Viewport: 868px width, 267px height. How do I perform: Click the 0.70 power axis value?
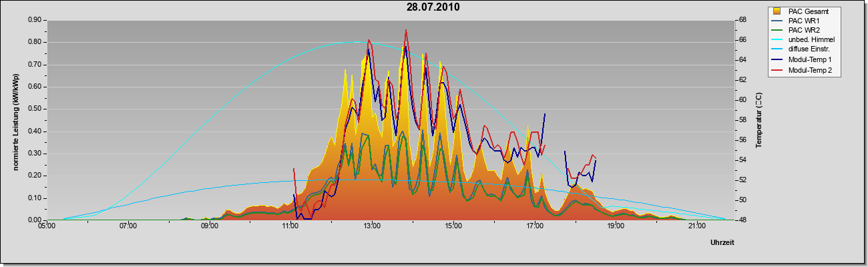pos(35,65)
